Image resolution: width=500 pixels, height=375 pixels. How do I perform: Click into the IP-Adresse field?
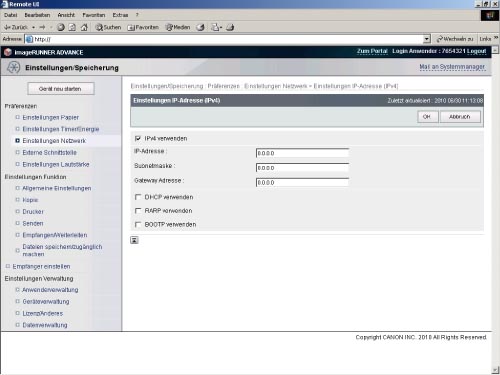point(302,153)
